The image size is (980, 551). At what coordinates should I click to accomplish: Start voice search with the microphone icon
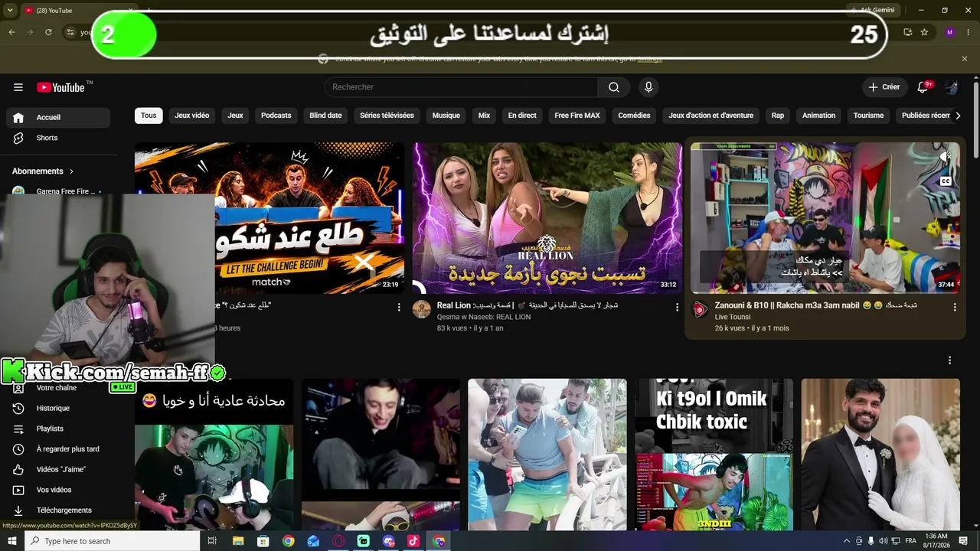(648, 87)
